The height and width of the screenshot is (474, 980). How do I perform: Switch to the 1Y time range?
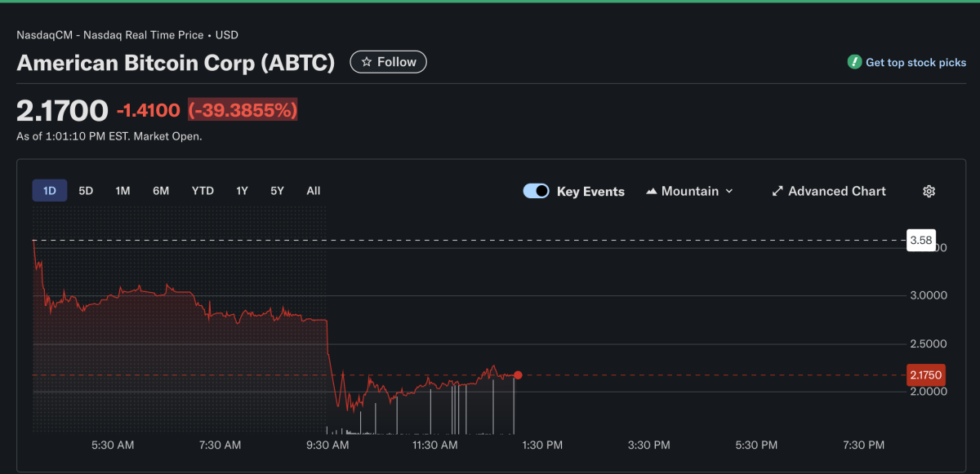[x=242, y=190]
